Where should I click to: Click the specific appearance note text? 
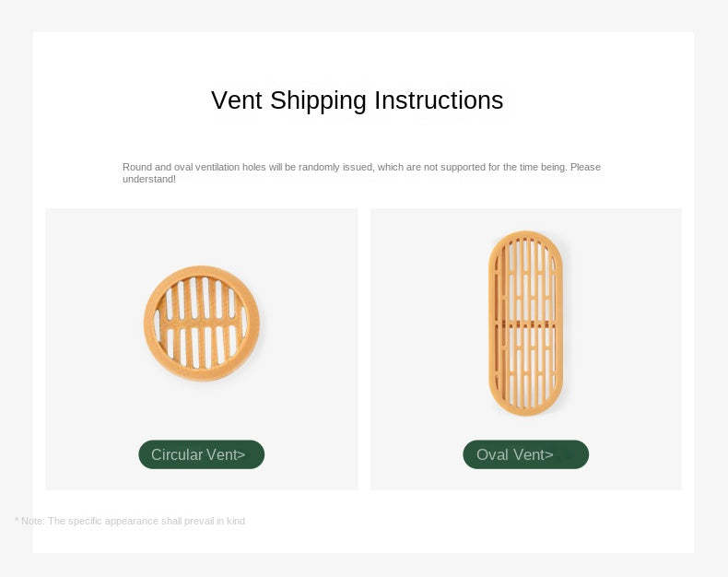[130, 521]
